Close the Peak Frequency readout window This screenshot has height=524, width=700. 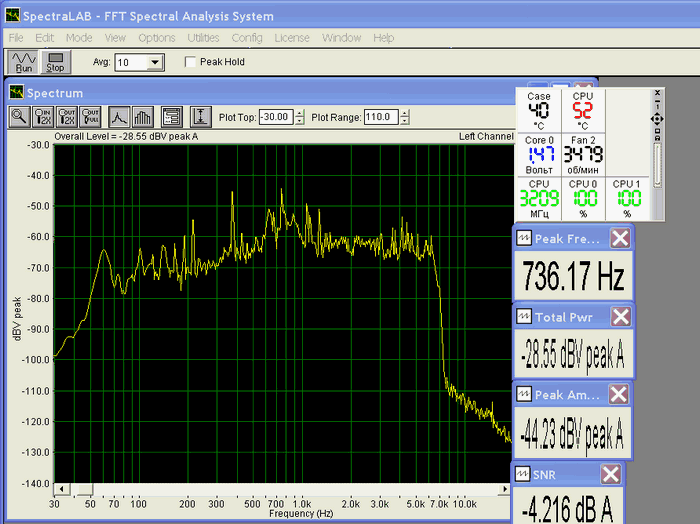[620, 238]
